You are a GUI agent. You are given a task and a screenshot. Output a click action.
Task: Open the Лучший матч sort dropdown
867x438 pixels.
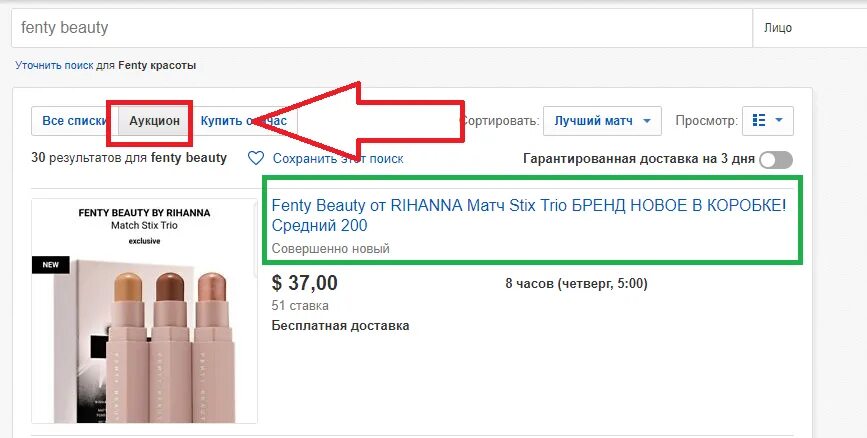602,121
